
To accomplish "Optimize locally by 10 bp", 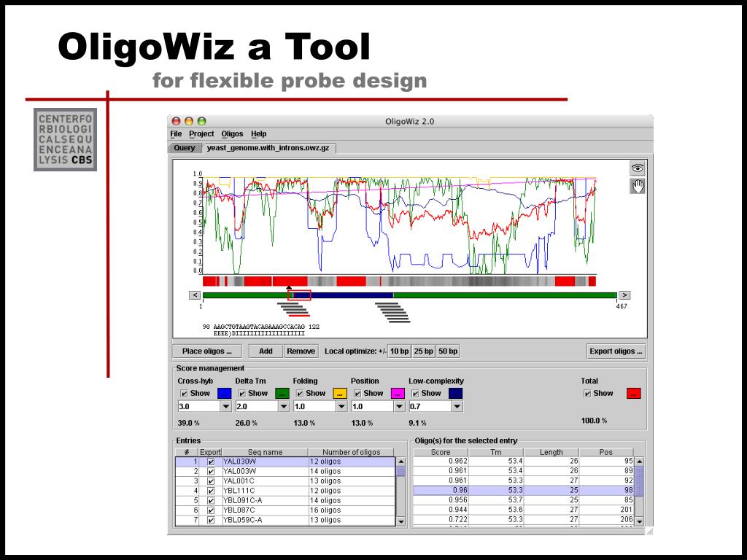I will click(399, 351).
